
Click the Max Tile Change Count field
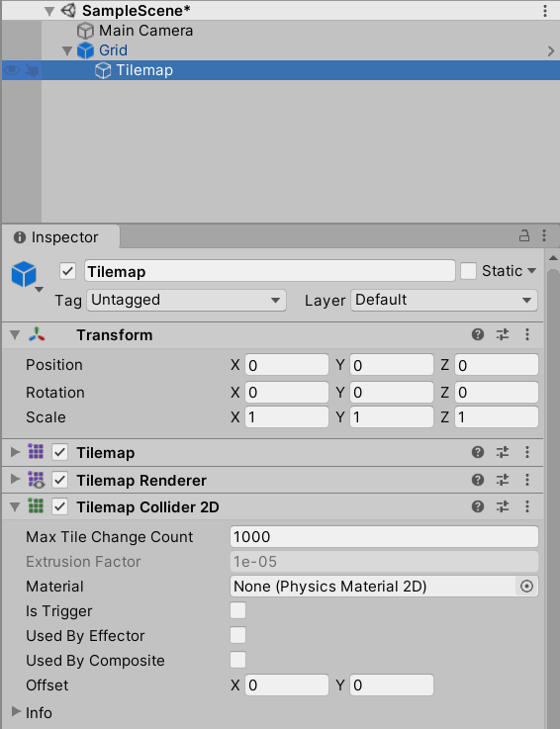(384, 537)
